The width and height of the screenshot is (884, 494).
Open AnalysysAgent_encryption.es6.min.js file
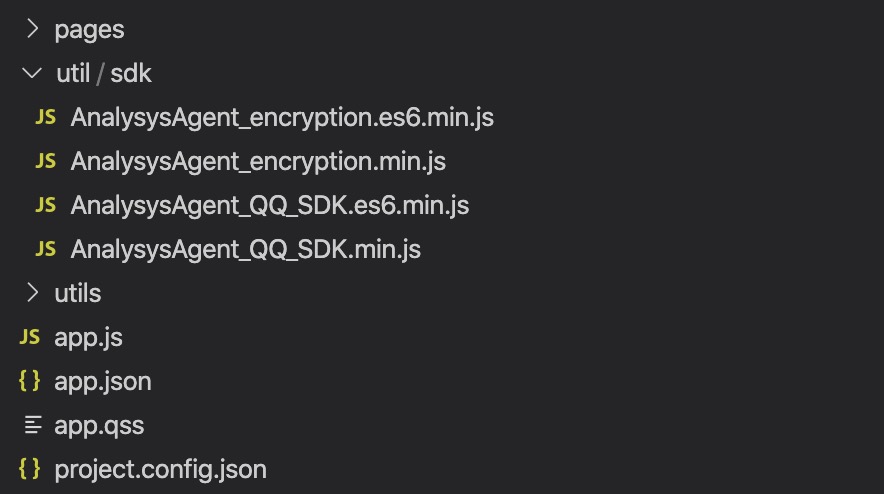[x=282, y=118]
